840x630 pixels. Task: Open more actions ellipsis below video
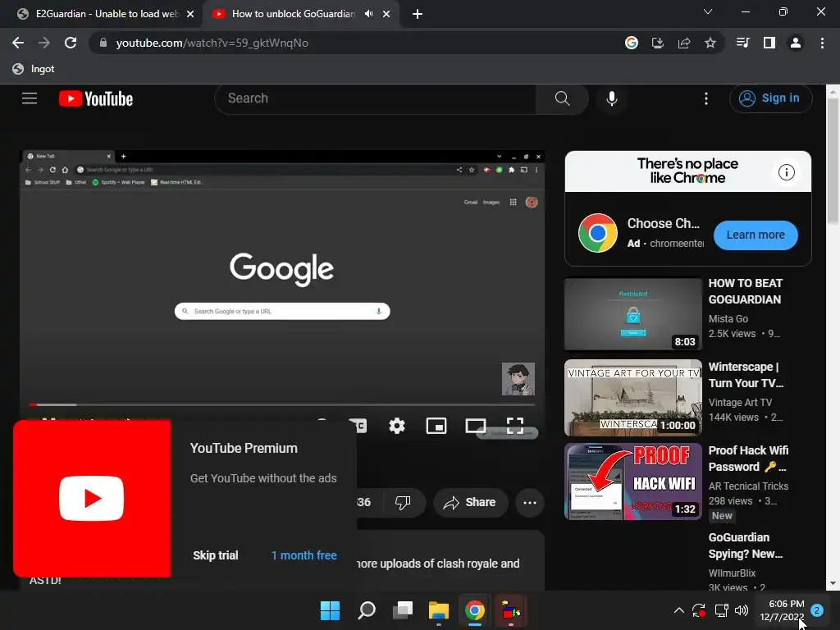pyautogui.click(x=530, y=503)
